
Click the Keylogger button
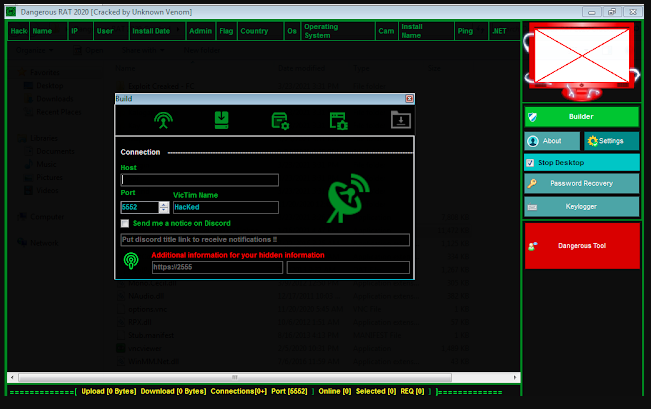[581, 206]
